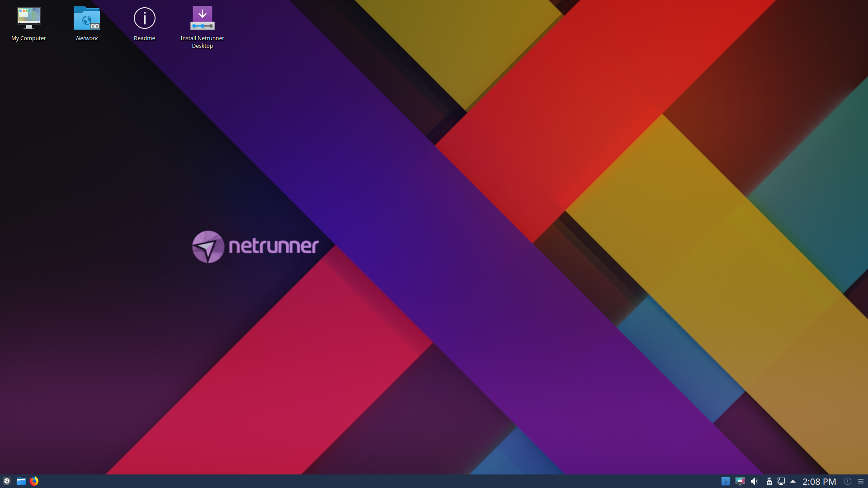Expand the hidden system tray icons arrow

click(793, 481)
